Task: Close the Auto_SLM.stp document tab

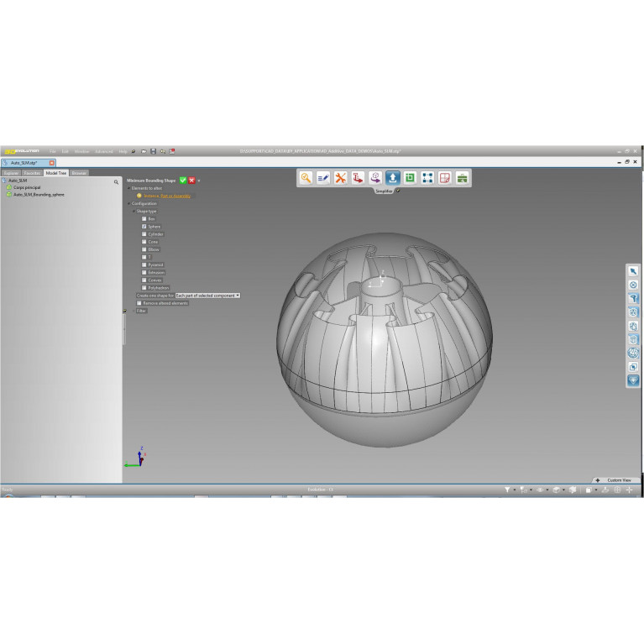Action: coord(52,163)
